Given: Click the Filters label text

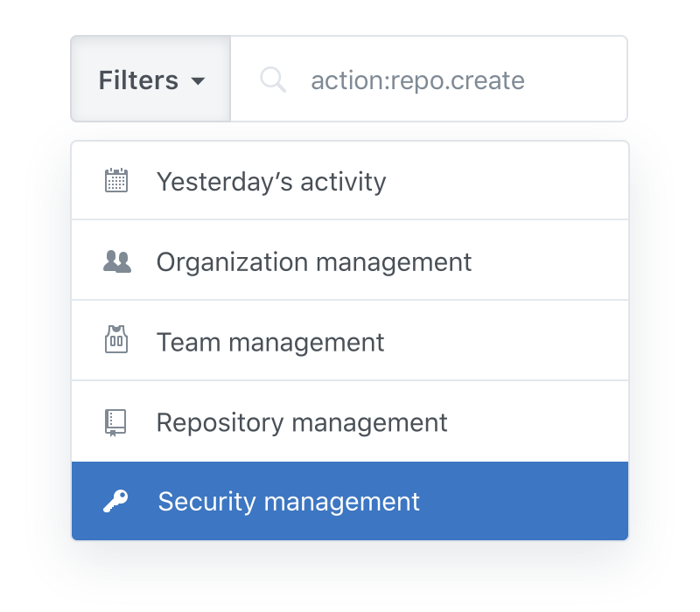Looking at the screenshot, I should (x=138, y=80).
